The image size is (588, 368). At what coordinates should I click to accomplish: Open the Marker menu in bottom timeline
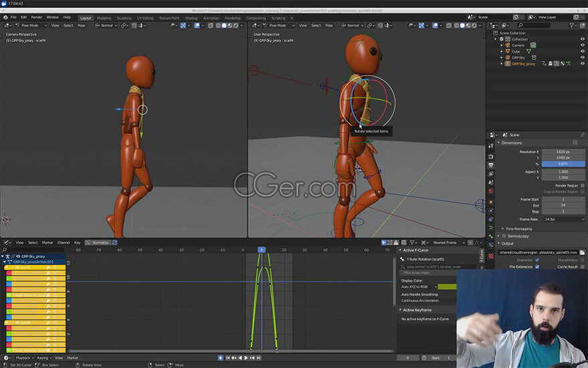[x=73, y=358]
